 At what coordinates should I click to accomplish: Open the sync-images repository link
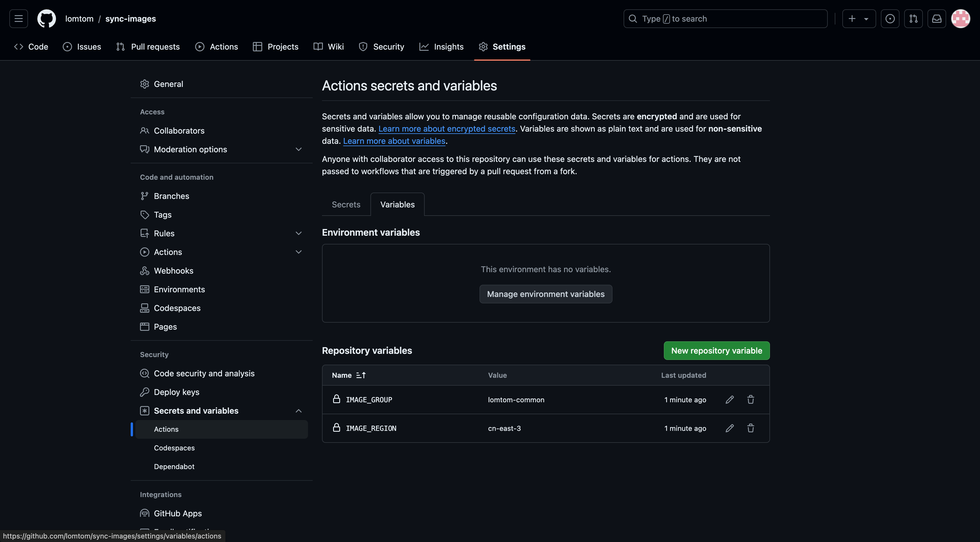click(x=130, y=19)
